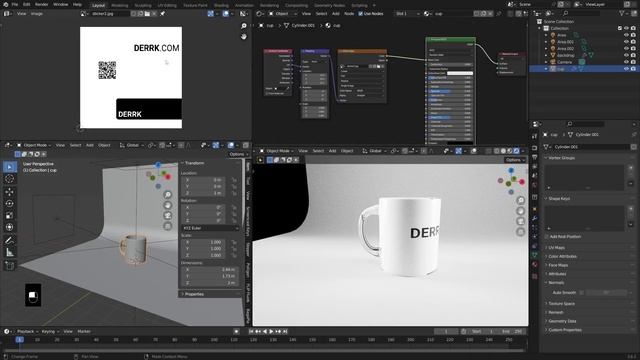Hide Area.002 light in outliner

click(x=627, y=49)
